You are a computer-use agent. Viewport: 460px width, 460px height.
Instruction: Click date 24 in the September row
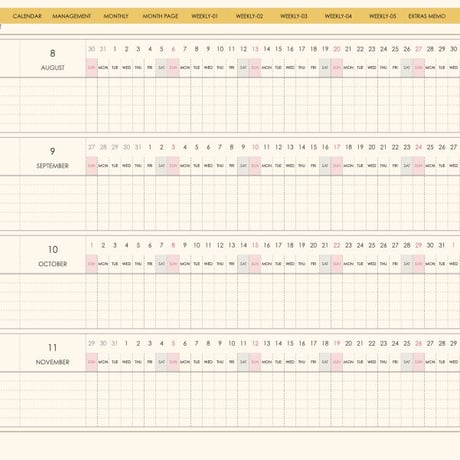click(x=418, y=147)
